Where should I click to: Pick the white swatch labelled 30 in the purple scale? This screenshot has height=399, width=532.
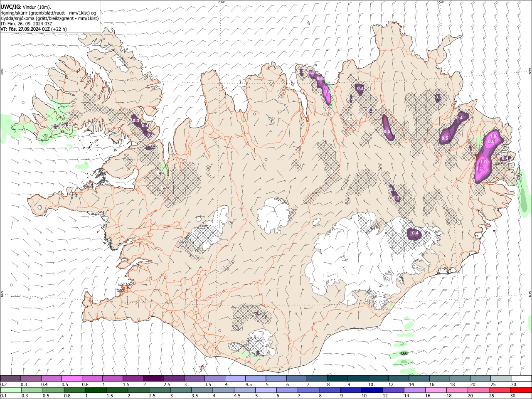coord(521,379)
